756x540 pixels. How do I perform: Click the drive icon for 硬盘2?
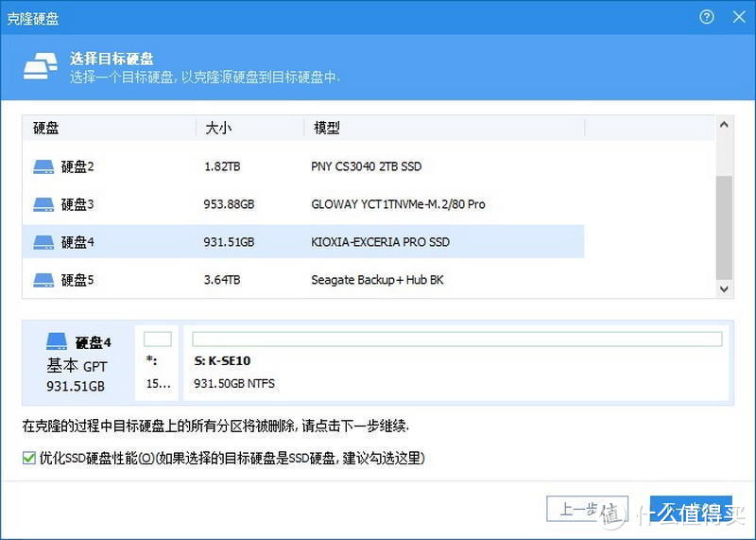tap(43, 167)
